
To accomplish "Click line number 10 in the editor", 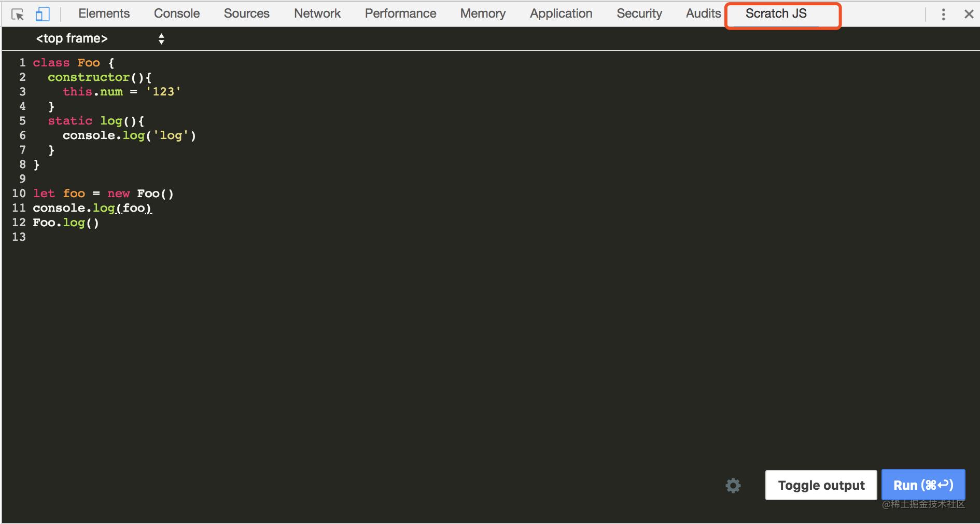I will (19, 194).
